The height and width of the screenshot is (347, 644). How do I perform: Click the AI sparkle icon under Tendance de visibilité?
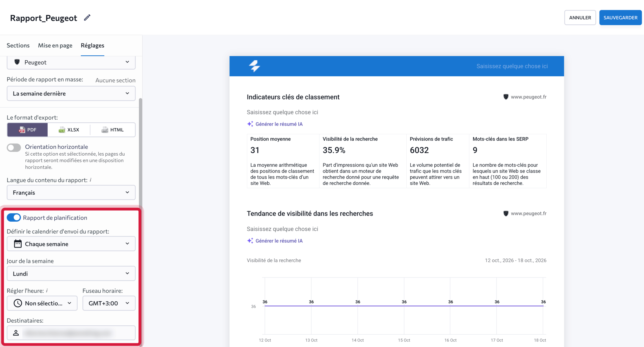[250, 241]
